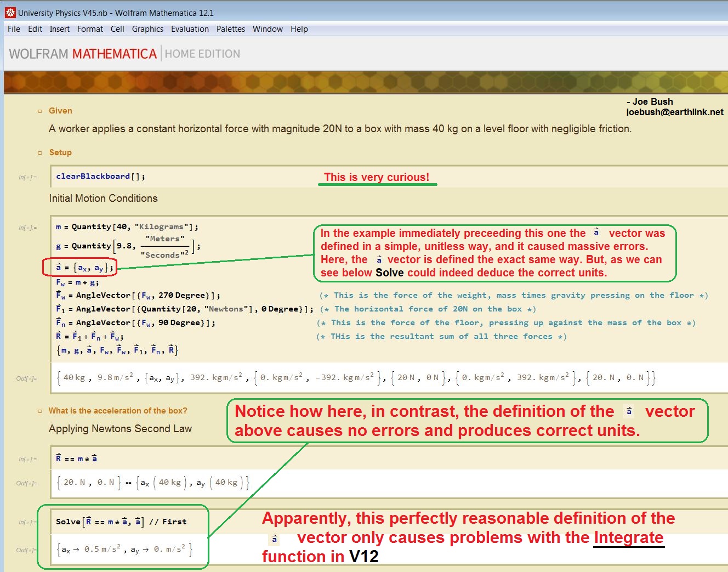
Task: Click the Out label beside the 40 kg output
Action: pos(26,378)
